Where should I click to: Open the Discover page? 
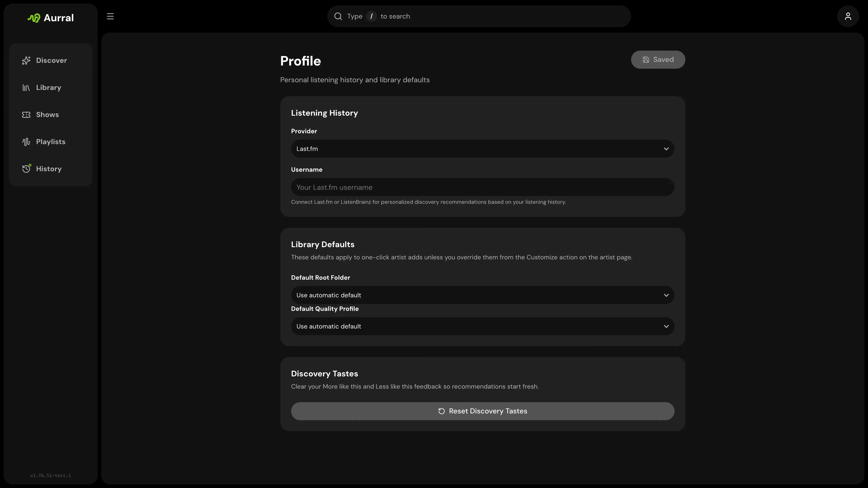[x=51, y=60]
